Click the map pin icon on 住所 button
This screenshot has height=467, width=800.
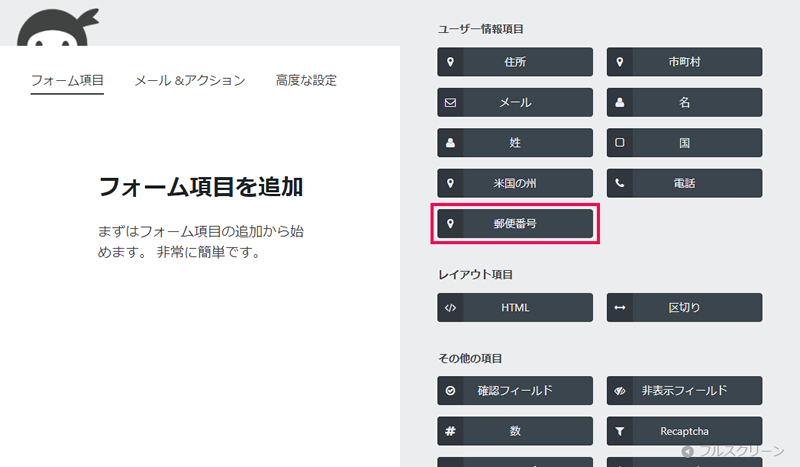pos(450,62)
